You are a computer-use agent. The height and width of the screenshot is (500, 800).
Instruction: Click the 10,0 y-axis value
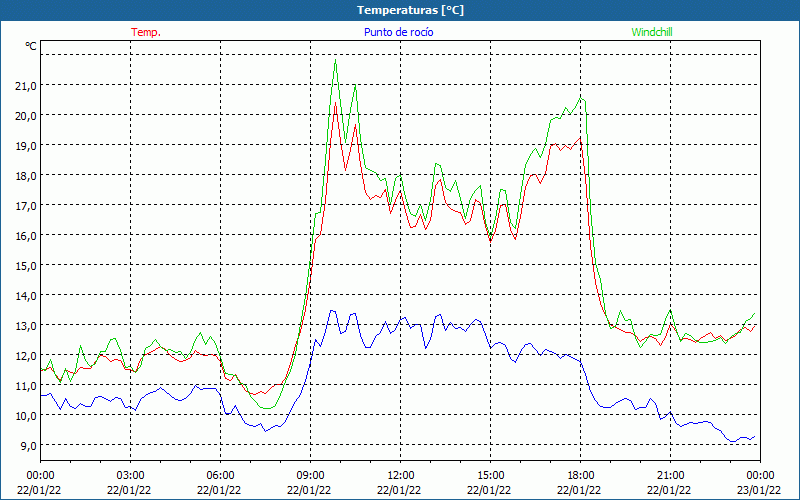coord(26,415)
